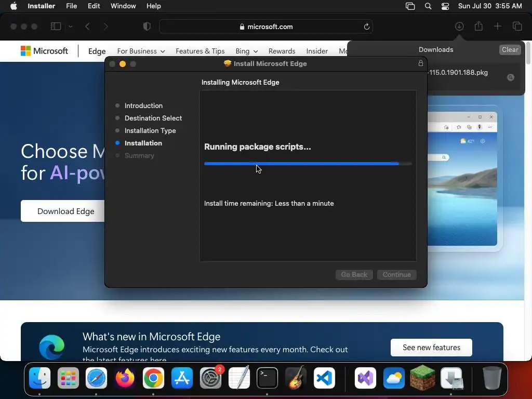
Task: Click the Safari page scrollbar
Action: point(528,54)
